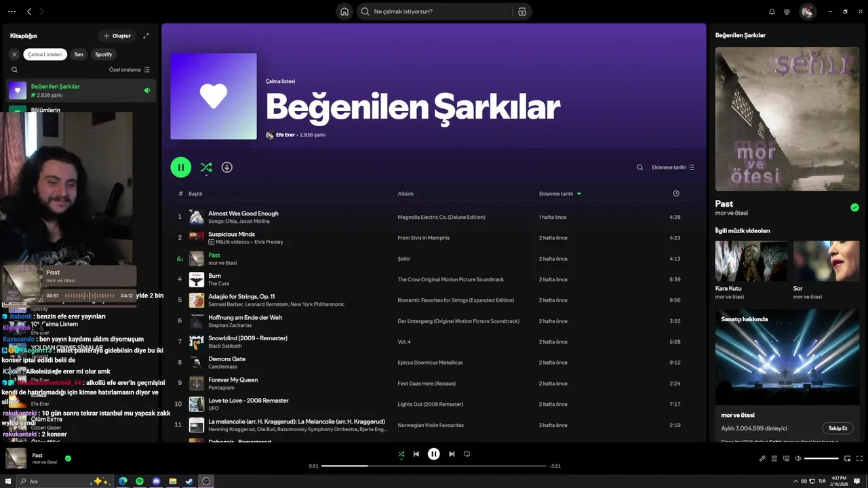Open the Elvis Presley artist link
This screenshot has width=868, height=488.
pyautogui.click(x=269, y=242)
